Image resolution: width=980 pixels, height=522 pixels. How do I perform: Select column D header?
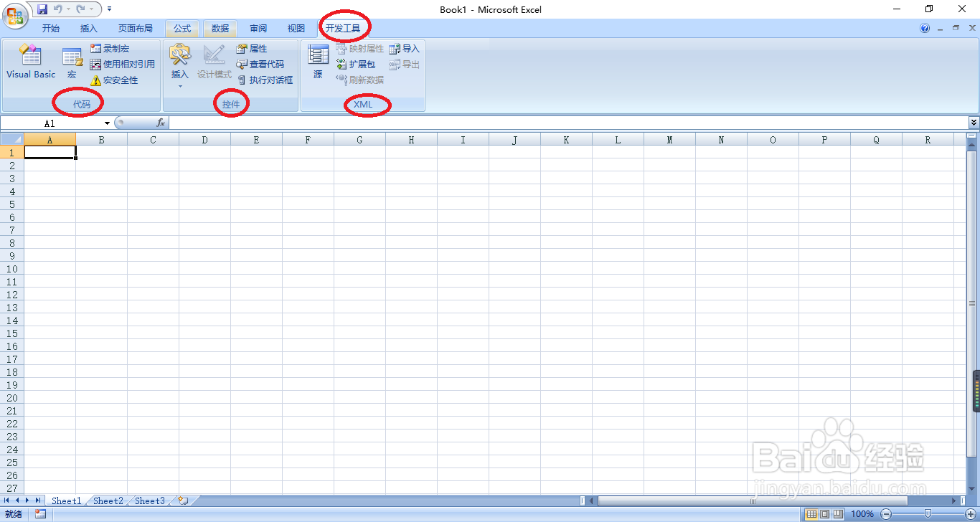[x=204, y=140]
